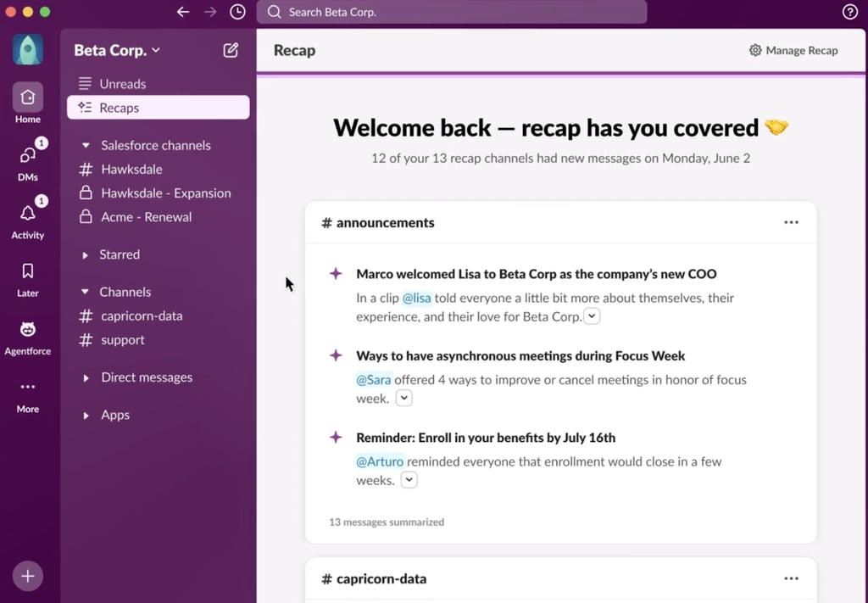Expand the Starred section
This screenshot has width=868, height=603.
click(x=87, y=254)
